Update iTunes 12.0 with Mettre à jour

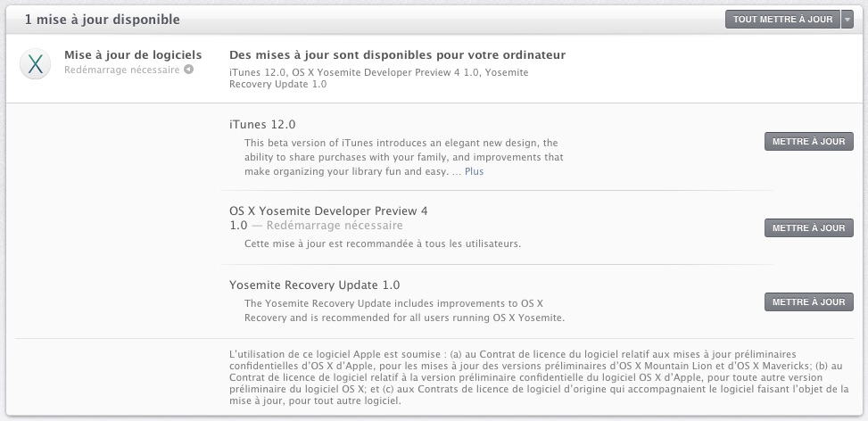(x=808, y=141)
